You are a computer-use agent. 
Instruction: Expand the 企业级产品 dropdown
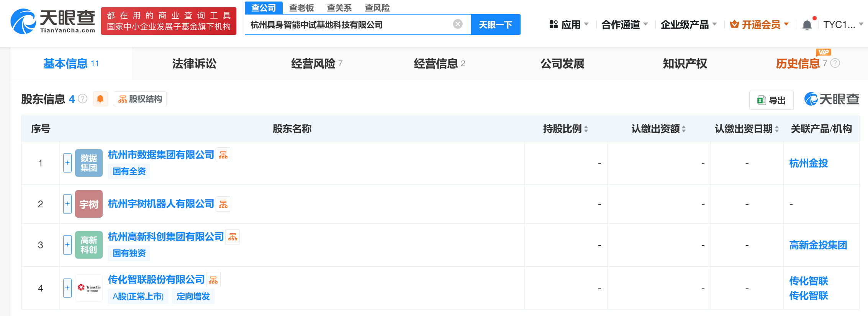pos(688,25)
